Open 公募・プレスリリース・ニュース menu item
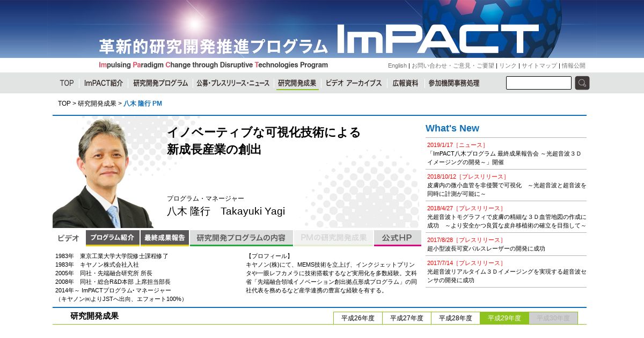 [x=233, y=83]
